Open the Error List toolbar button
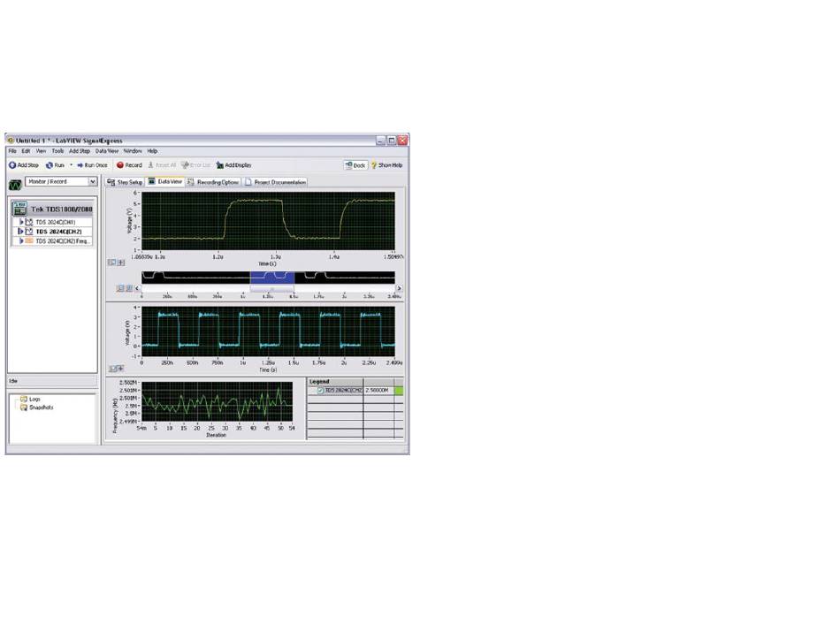 (195, 165)
